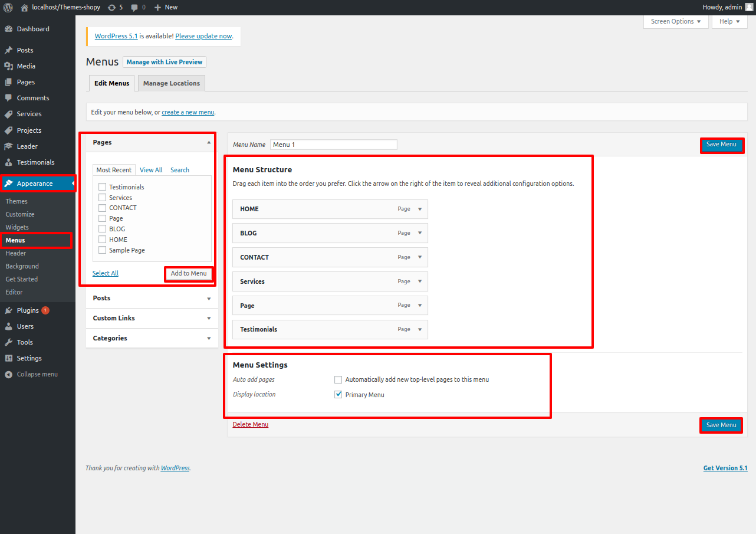Switch to View All pages tab

[151, 170]
